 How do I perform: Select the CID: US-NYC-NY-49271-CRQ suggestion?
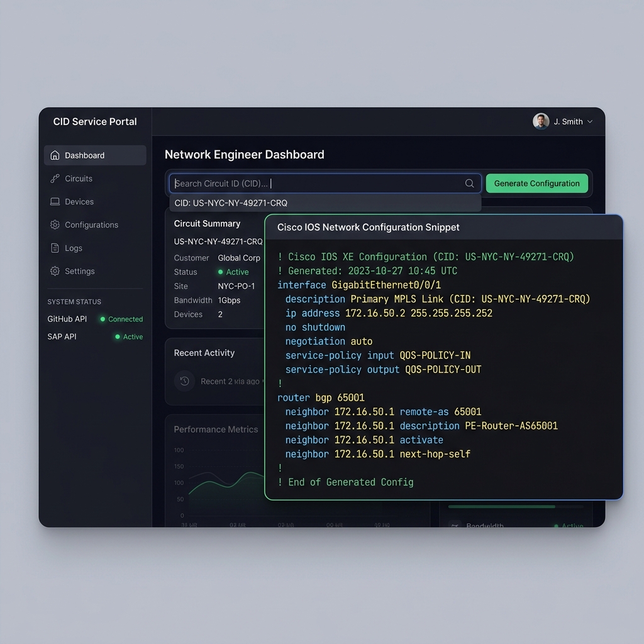(325, 203)
